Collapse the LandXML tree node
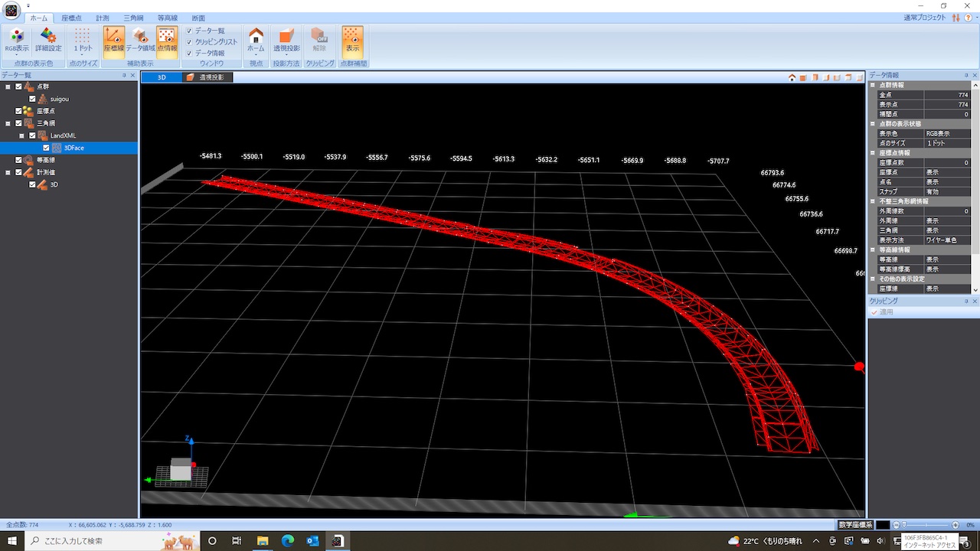980x551 pixels. tap(22, 135)
